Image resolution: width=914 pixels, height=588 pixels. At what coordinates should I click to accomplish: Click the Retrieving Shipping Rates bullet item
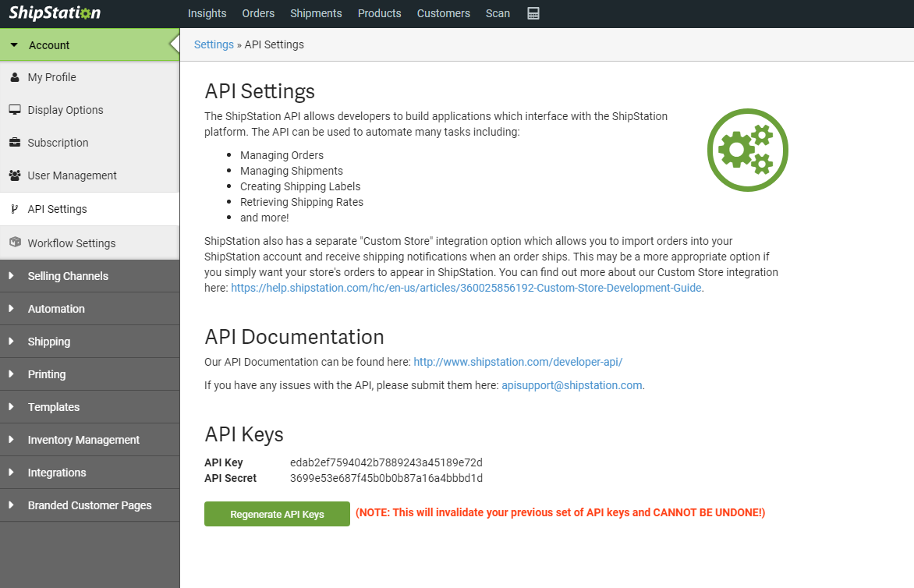click(x=301, y=202)
